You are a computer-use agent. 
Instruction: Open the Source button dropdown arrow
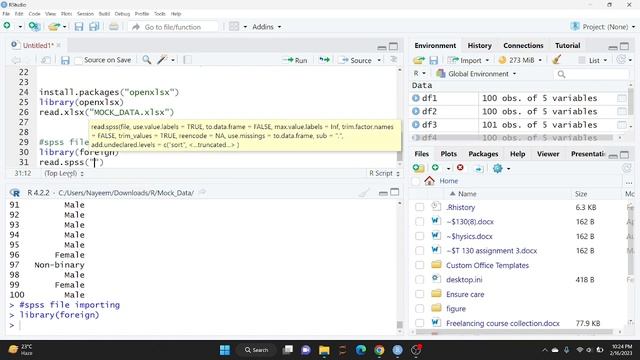379,60
